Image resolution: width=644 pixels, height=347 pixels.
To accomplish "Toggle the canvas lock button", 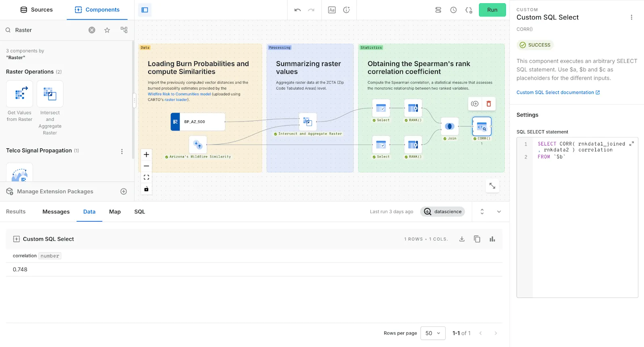I will (x=147, y=189).
